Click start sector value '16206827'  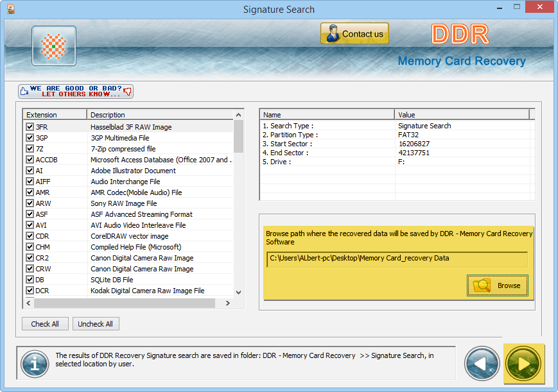pyautogui.click(x=414, y=144)
